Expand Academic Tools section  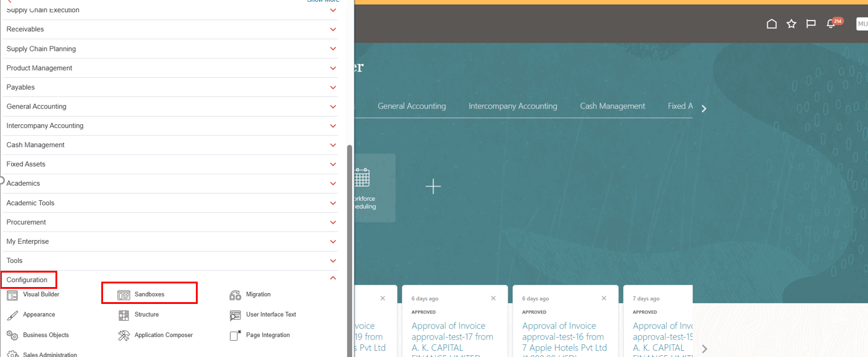333,203
